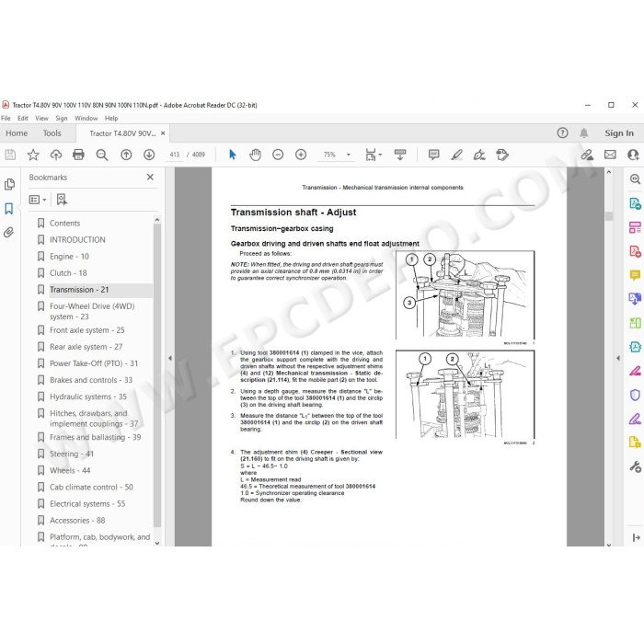
Task: Open Four-Wheel Drive (4WD) system bookmark
Action: click(x=92, y=312)
